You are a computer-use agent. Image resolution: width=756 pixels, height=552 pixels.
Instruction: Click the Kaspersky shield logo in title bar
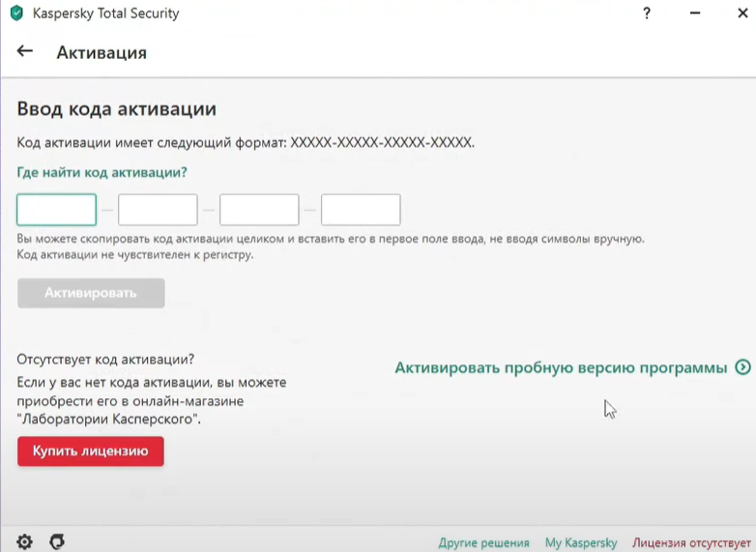click(16, 13)
